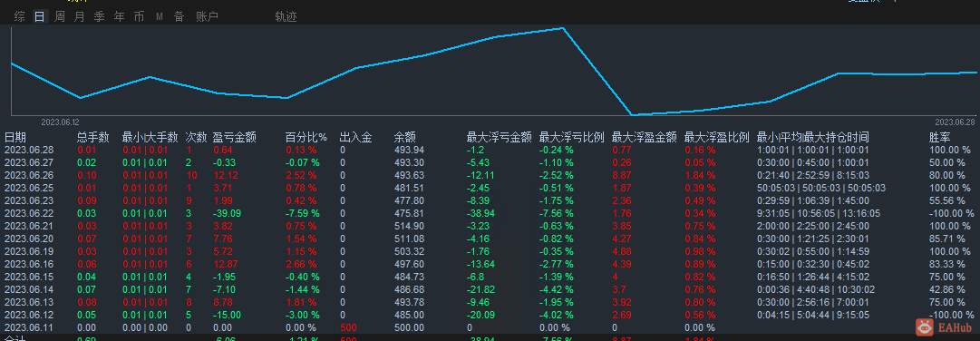Sort by 次数 column header

(196, 137)
